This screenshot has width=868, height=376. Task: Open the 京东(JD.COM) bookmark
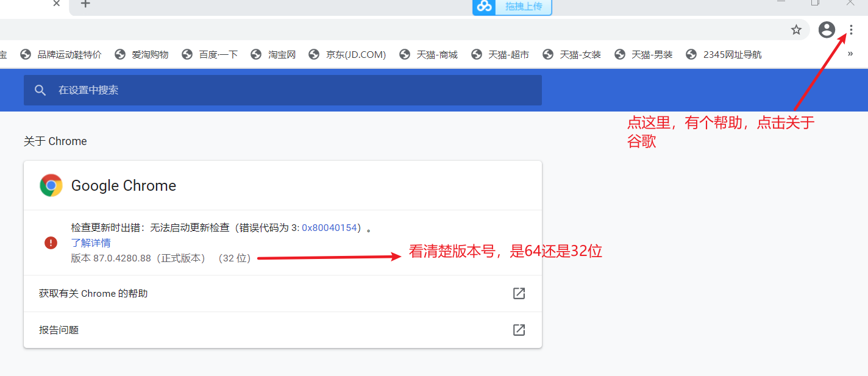point(356,54)
